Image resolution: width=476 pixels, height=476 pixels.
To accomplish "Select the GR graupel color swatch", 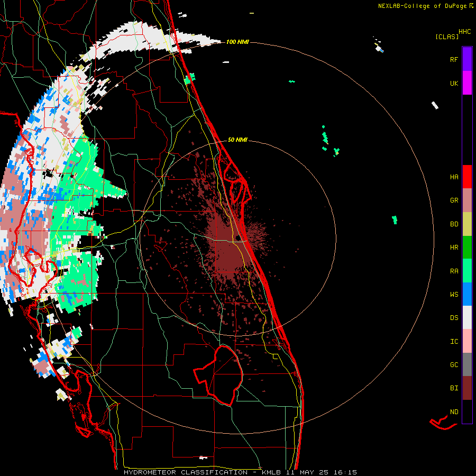I will coord(467,200).
